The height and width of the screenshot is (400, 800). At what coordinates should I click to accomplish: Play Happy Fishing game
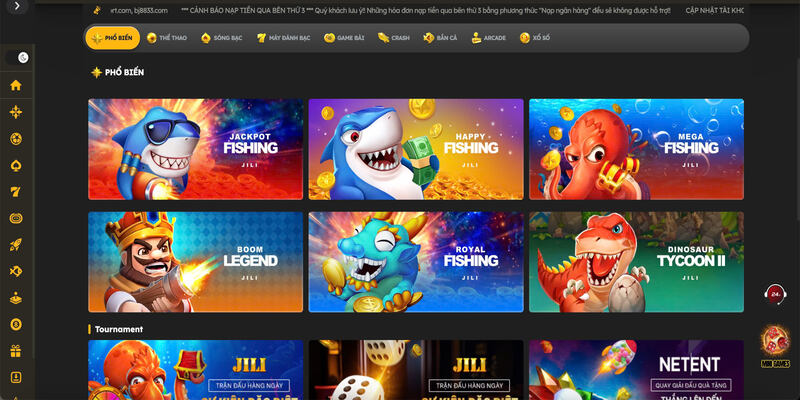tap(416, 149)
